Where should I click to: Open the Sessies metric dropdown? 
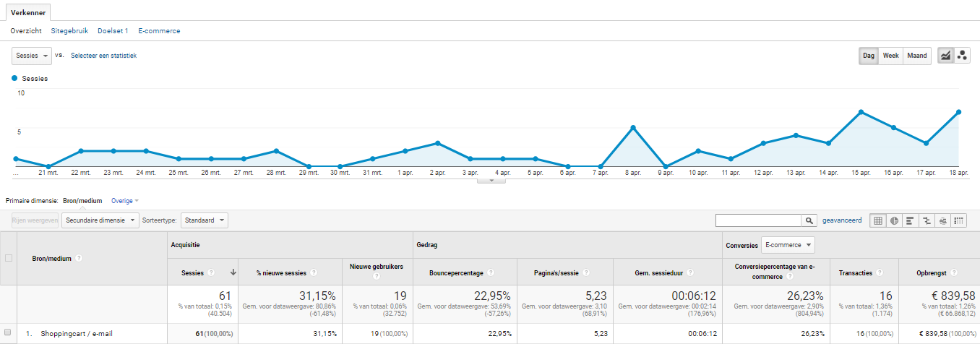(32, 56)
